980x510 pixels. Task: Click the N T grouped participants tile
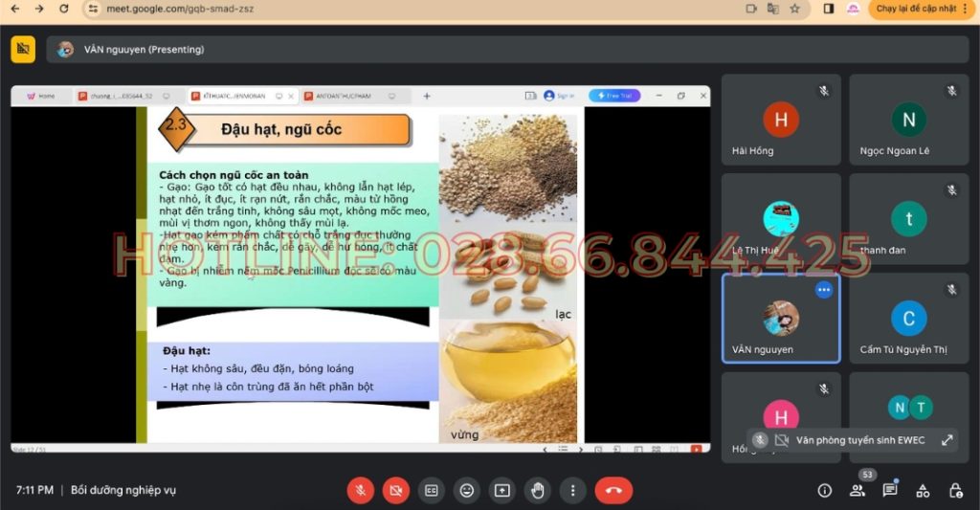tap(909, 407)
